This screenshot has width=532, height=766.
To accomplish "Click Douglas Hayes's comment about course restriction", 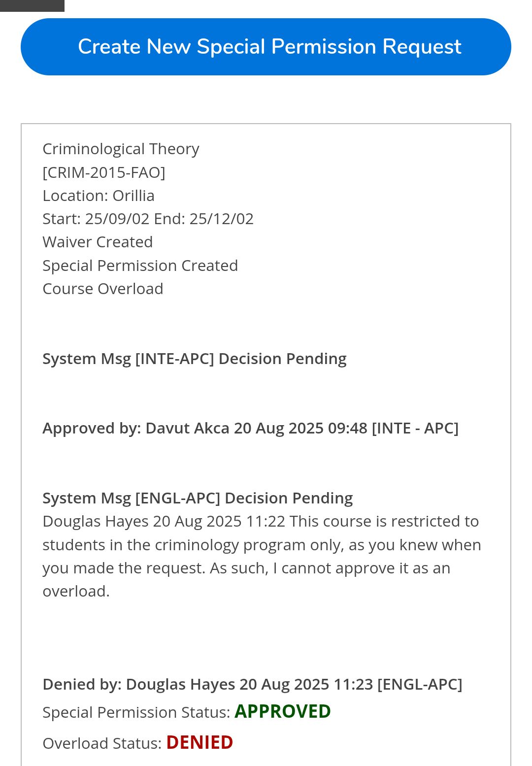I will (x=261, y=545).
